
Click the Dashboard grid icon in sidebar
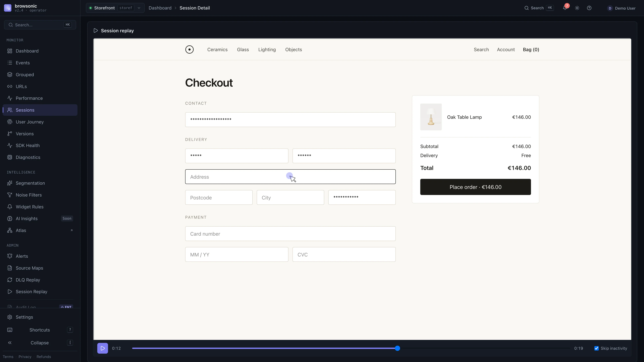click(10, 51)
